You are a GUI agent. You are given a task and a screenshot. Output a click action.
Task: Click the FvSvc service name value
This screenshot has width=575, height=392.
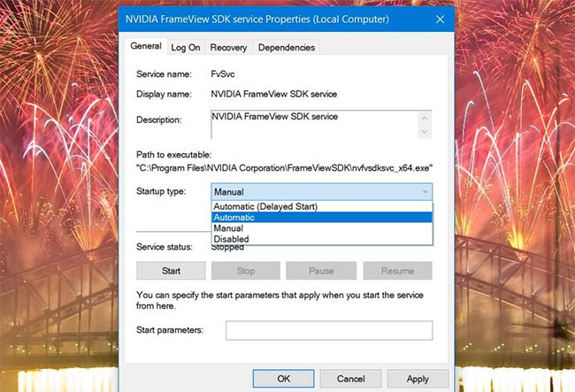pyautogui.click(x=223, y=74)
